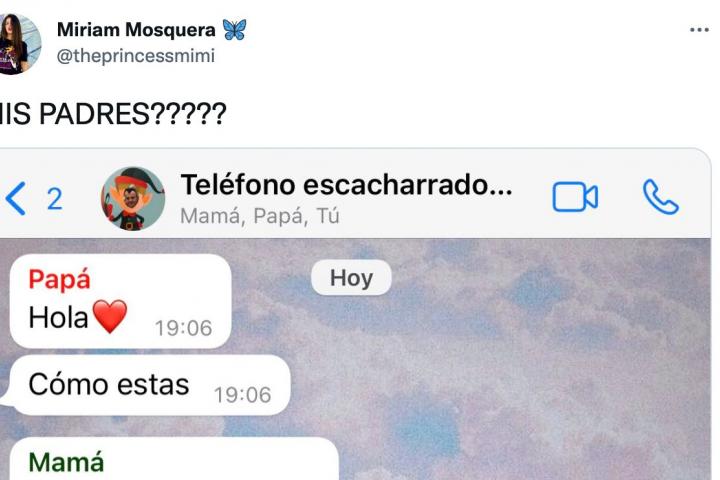Select the Hoy date badge
720x480 pixels.
tap(351, 278)
